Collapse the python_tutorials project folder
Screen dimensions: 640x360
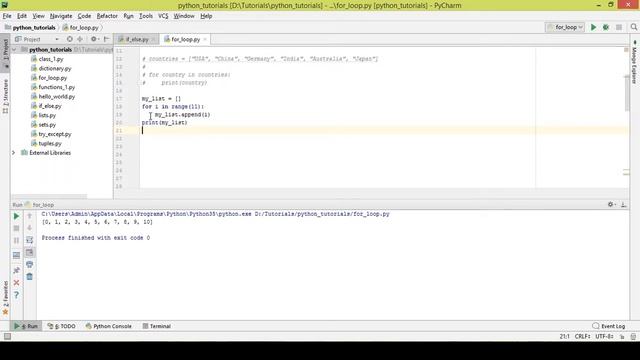click(14, 49)
